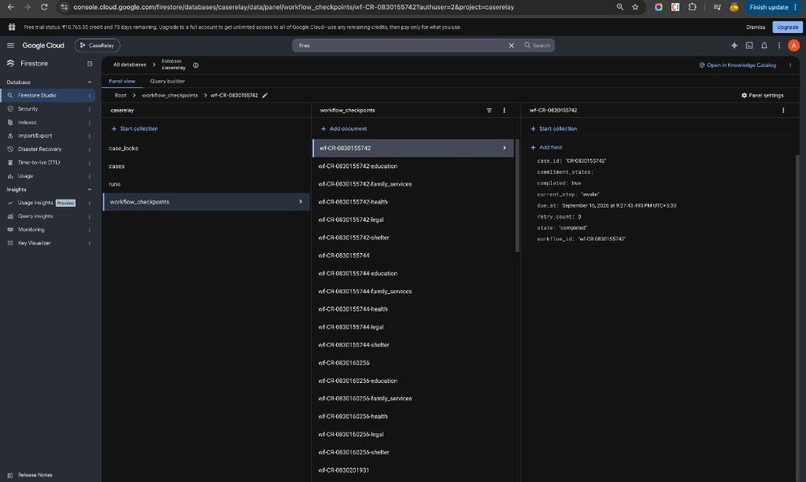
Task: Click Add document button
Action: coord(343,128)
